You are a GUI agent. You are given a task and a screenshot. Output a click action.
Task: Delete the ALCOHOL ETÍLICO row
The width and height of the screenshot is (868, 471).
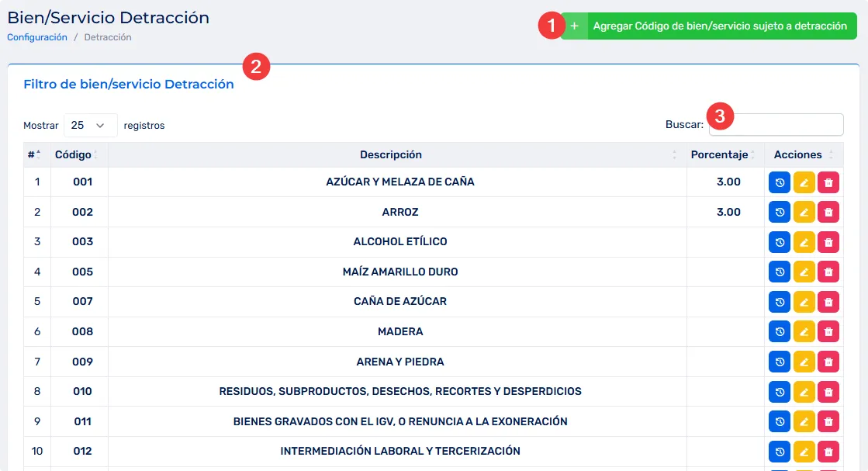point(828,242)
